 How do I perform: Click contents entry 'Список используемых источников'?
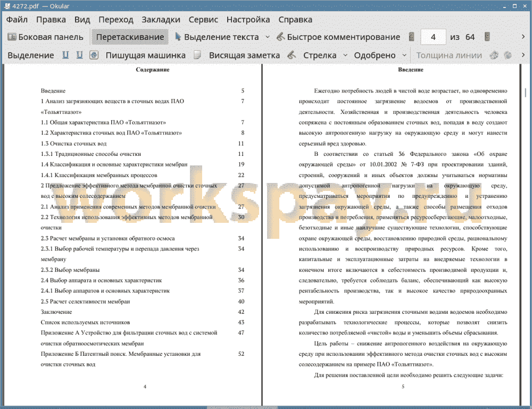(x=85, y=322)
